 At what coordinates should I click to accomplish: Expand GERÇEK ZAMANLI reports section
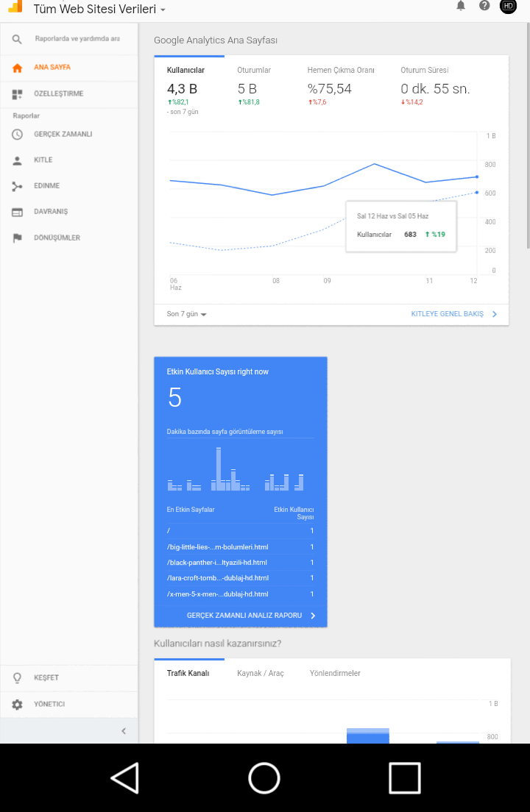pos(69,134)
